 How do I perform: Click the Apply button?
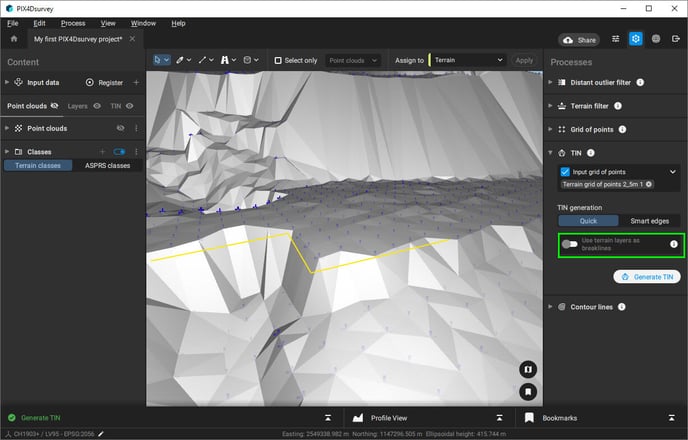524,60
